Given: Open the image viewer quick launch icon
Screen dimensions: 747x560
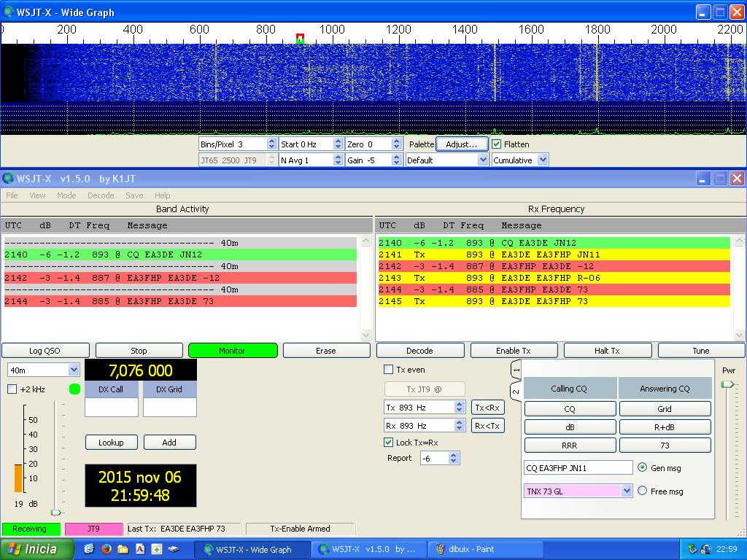Looking at the screenshot, I should pos(157,549).
